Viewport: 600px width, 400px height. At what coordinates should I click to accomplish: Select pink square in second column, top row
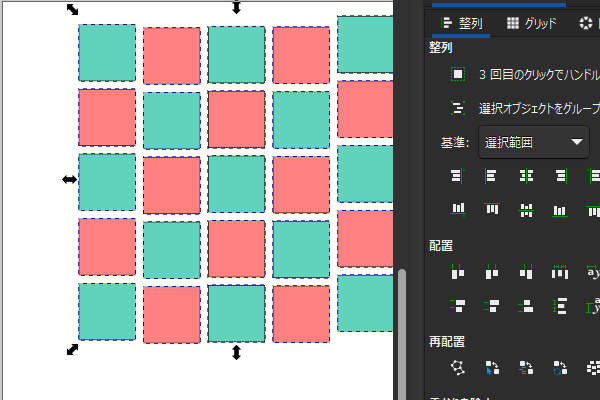[x=172, y=56]
